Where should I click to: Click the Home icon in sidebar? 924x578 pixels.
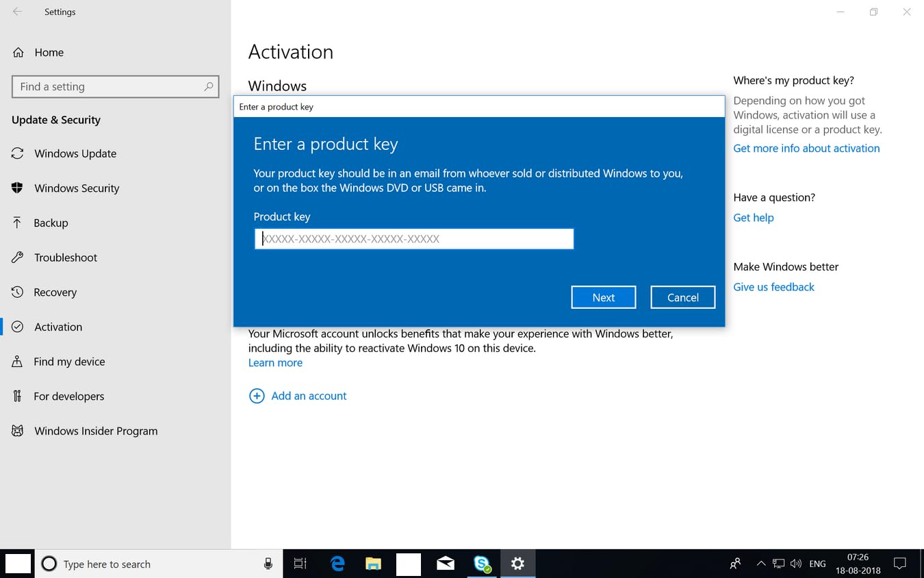[x=18, y=53]
